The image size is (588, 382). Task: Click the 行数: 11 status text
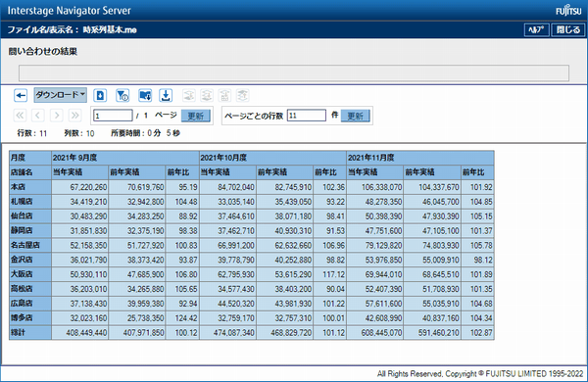coord(32,133)
